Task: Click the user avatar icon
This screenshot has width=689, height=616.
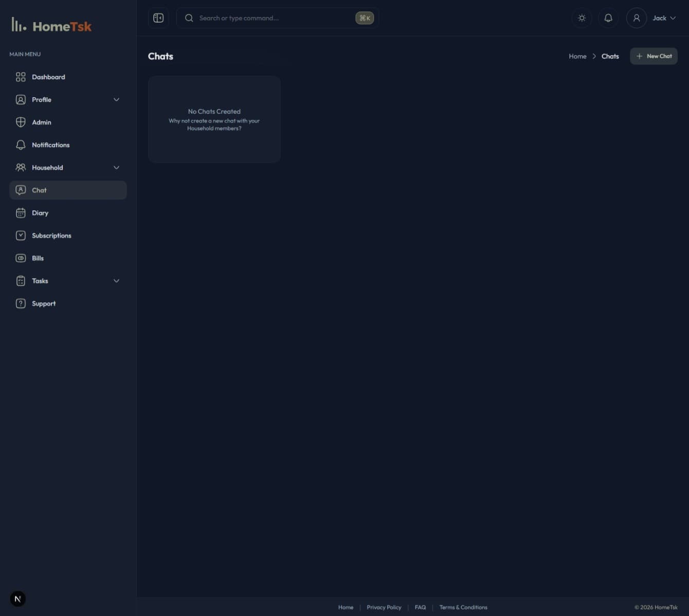Action: click(636, 18)
